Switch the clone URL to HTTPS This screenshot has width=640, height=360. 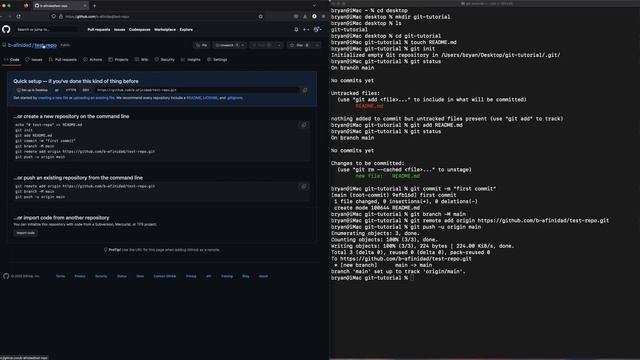(x=71, y=90)
